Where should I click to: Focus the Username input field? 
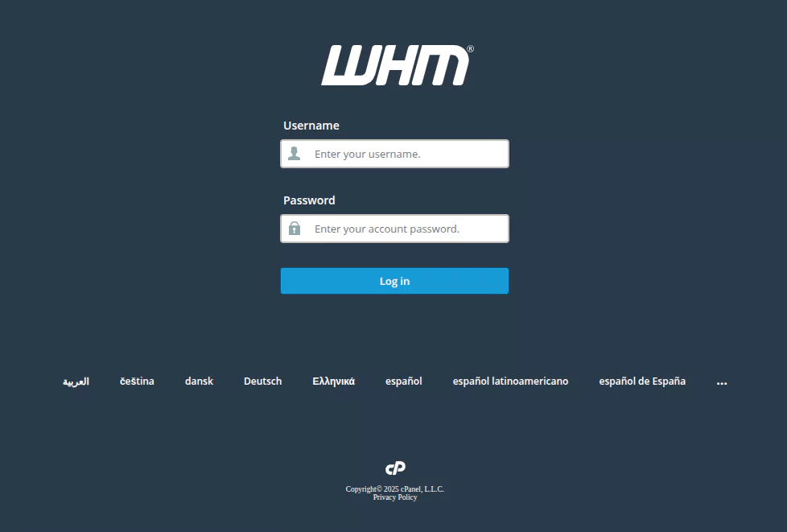coord(394,154)
